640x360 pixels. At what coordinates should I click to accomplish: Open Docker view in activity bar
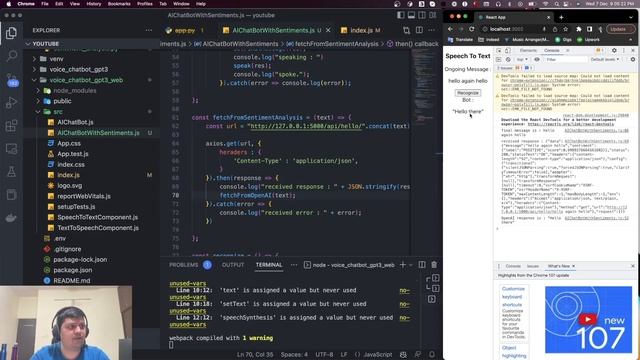(x=11, y=218)
